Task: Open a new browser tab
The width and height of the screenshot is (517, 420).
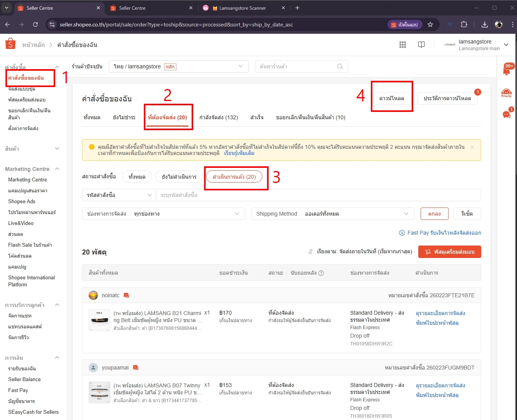Action: (297, 8)
